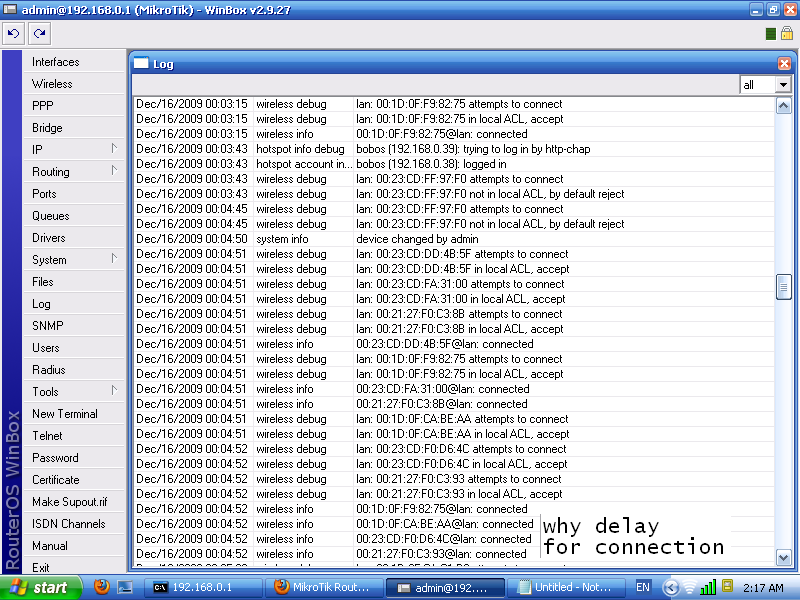Click Make Supout.rif in sidebar
Image resolution: width=800 pixels, height=600 pixels.
coord(74,502)
